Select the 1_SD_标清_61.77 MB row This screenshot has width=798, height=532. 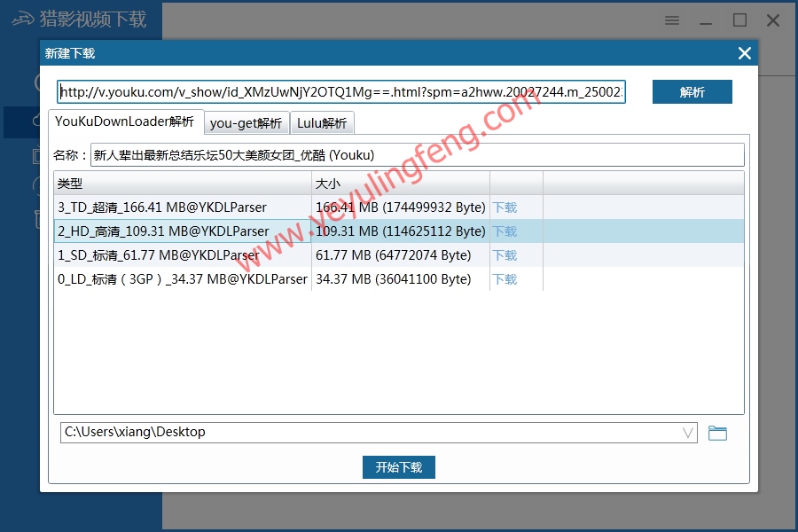click(399, 255)
